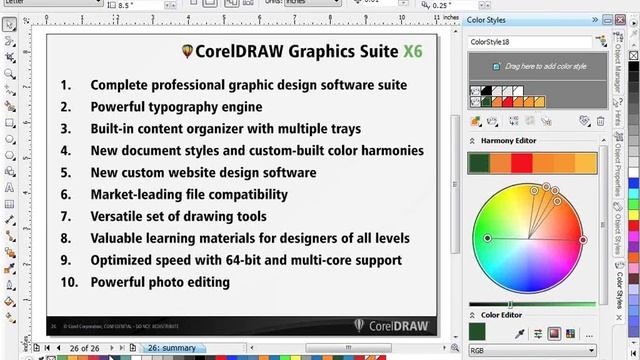This screenshot has width=640, height=360.
Task: Select the Connector tool
Action: pos(9,236)
